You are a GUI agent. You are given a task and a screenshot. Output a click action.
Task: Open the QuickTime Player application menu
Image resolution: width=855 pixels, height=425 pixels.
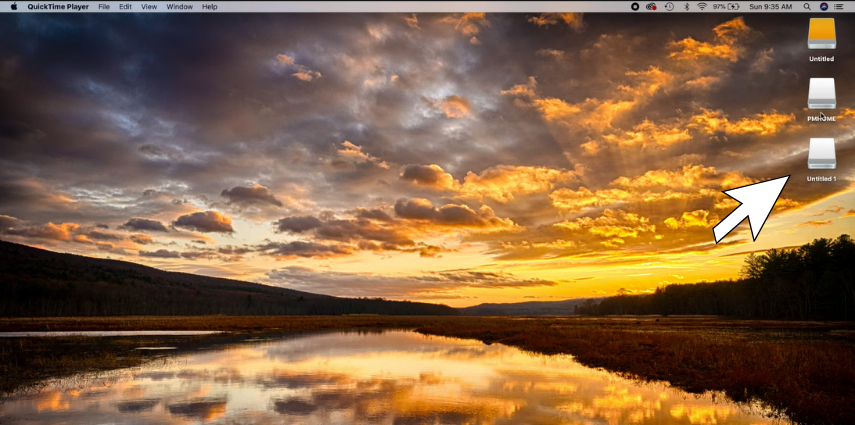58,7
